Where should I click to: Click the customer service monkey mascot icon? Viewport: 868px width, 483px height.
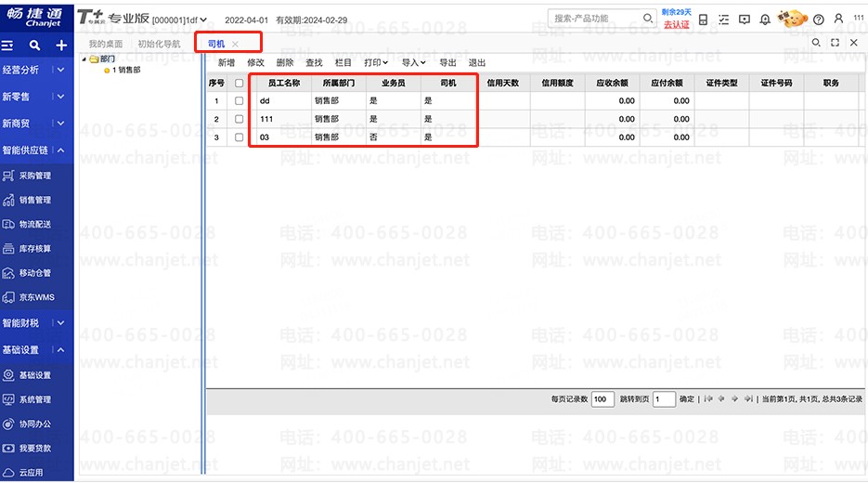(x=792, y=19)
